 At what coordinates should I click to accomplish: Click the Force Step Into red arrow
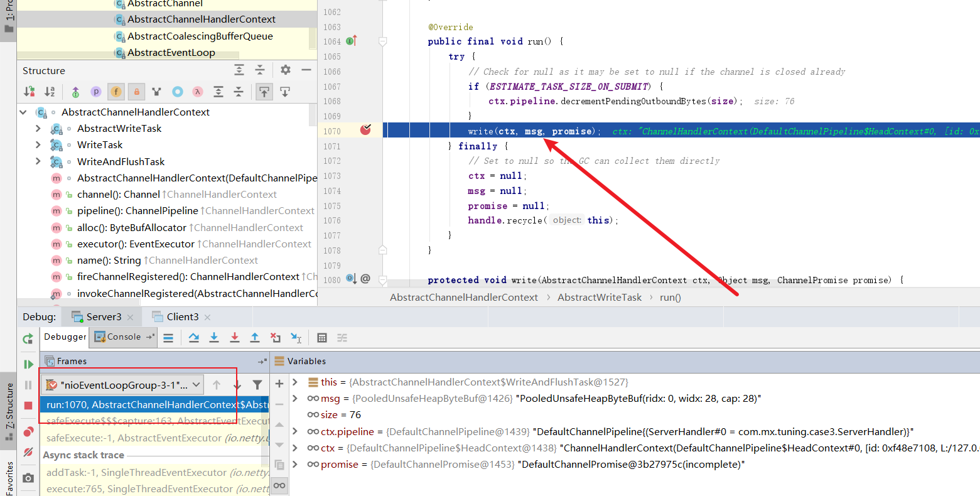click(x=234, y=338)
